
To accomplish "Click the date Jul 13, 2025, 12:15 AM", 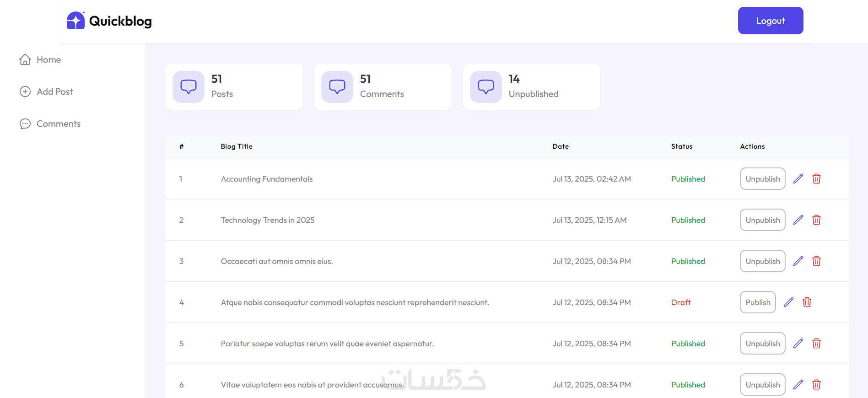I will click(589, 220).
